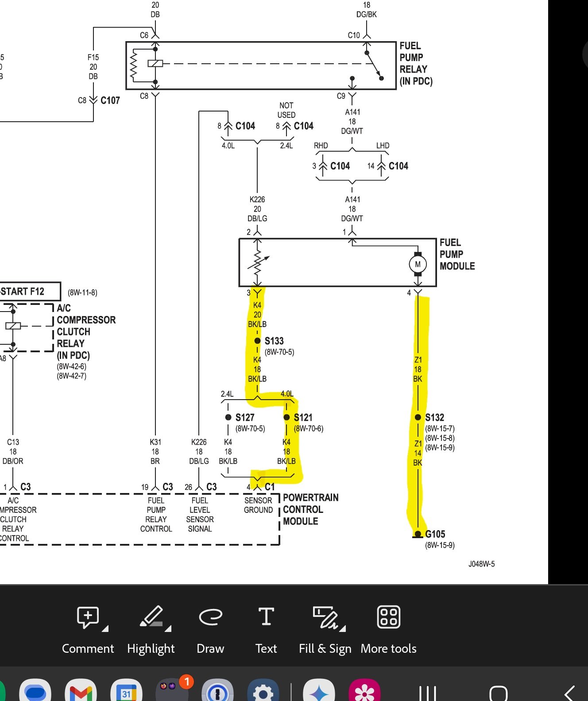Tap the Fuel Pump Module label in diagram
The image size is (588, 701).
coord(456,254)
